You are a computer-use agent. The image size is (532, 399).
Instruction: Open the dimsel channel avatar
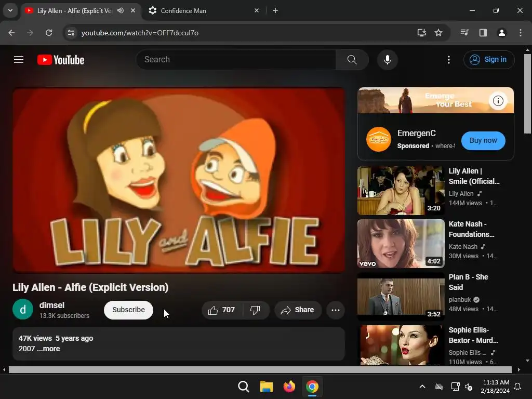coord(23,310)
